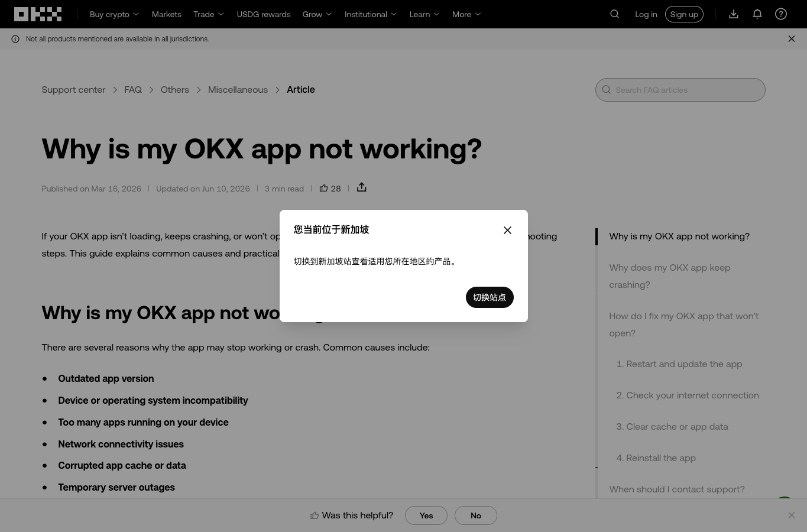Image resolution: width=807 pixels, height=532 pixels.
Task: Jump to 'Why is my OKX app not working?' section
Action: tap(679, 236)
